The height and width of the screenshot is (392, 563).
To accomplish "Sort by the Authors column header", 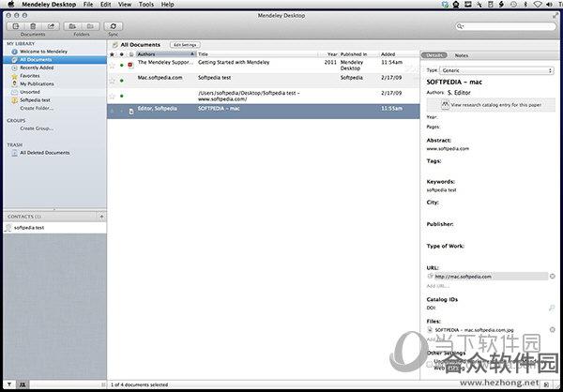I will [166, 54].
